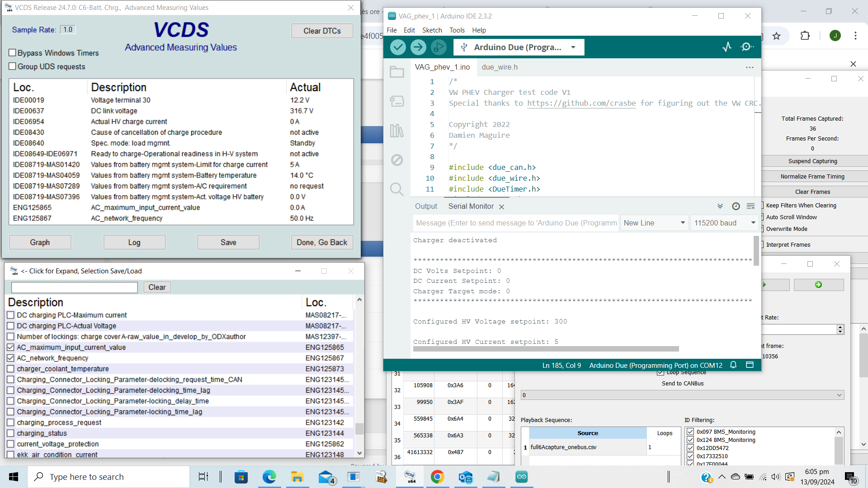Uncheck AC_network_frequency in the list

11,358
